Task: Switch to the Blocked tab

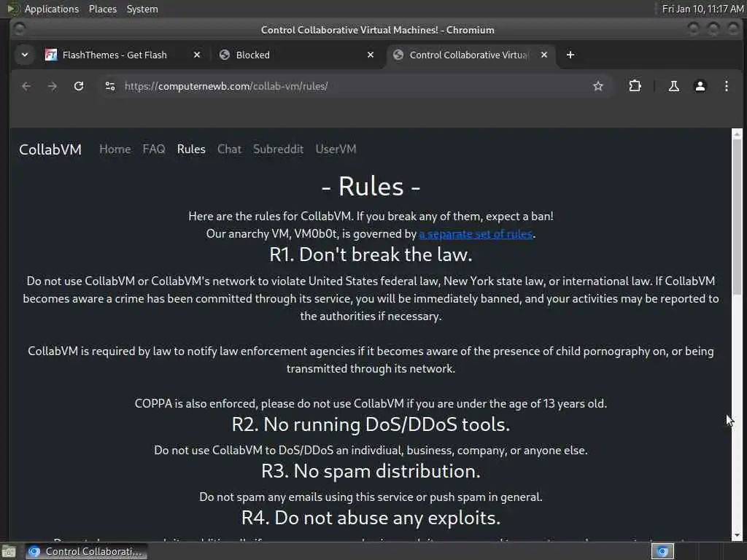Action: tap(252, 55)
